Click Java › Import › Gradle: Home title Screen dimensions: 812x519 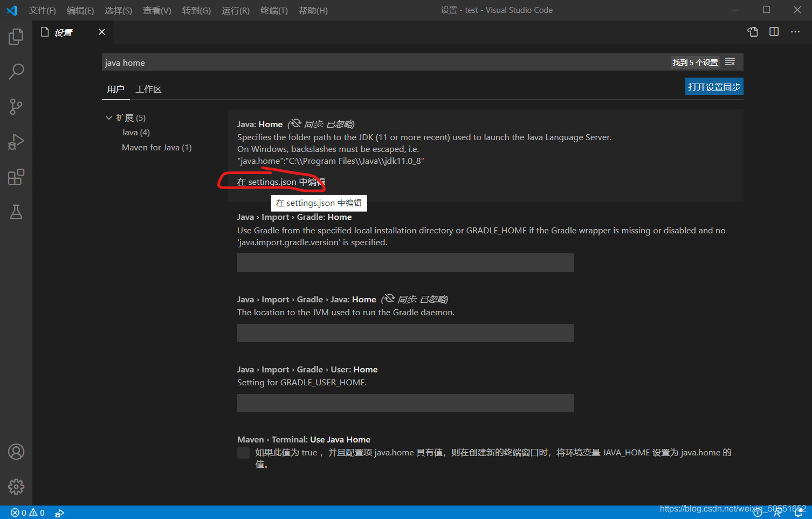[294, 217]
